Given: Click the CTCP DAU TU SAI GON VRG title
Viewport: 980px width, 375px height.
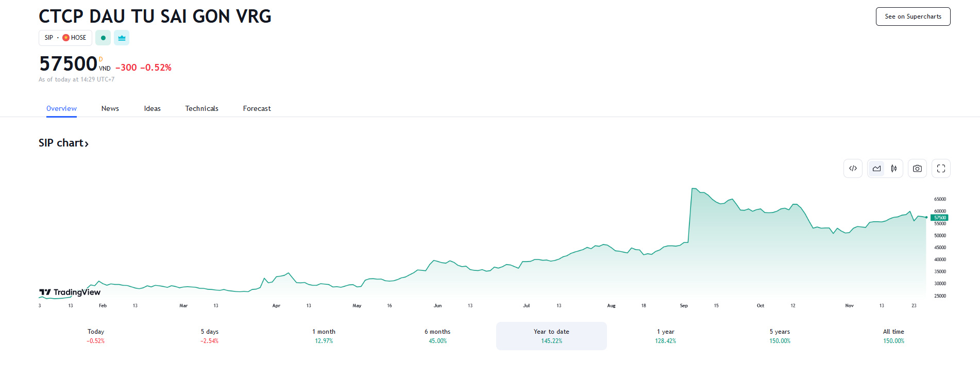Looking at the screenshot, I should pos(155,17).
